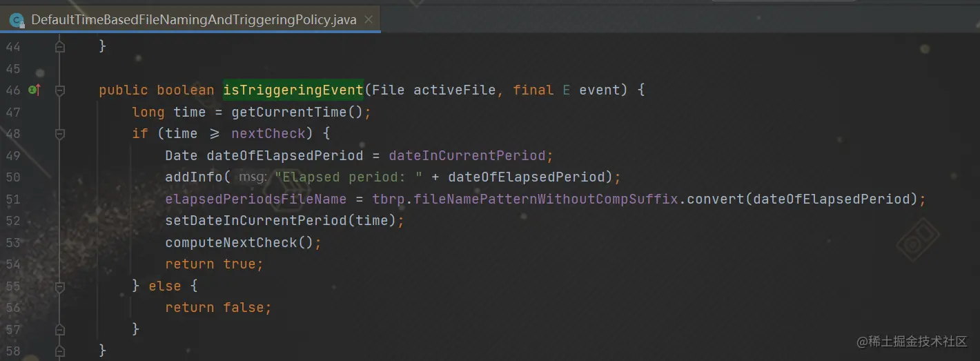
Task: Collapse the if block at line 48
Action: point(60,133)
